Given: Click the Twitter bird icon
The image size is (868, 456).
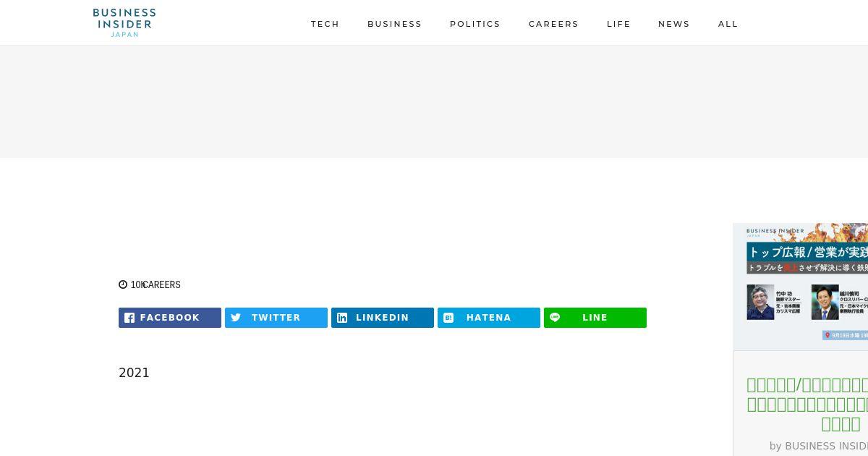Looking at the screenshot, I should [236, 318].
